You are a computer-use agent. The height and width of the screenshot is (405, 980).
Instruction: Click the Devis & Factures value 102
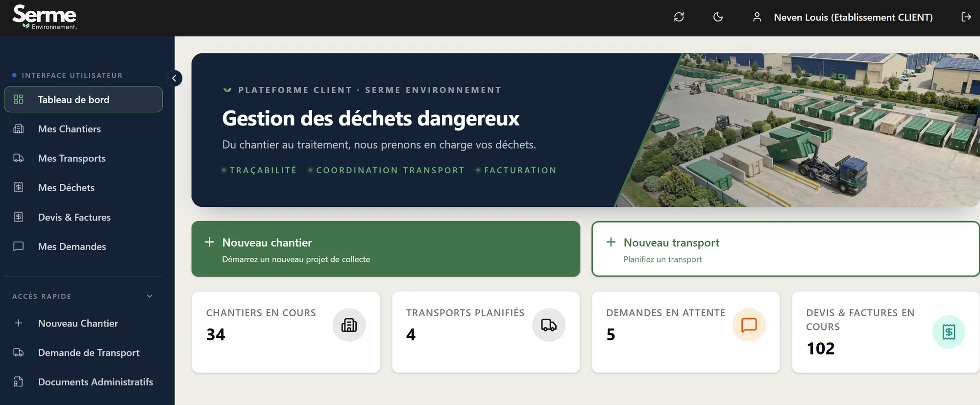[821, 349]
